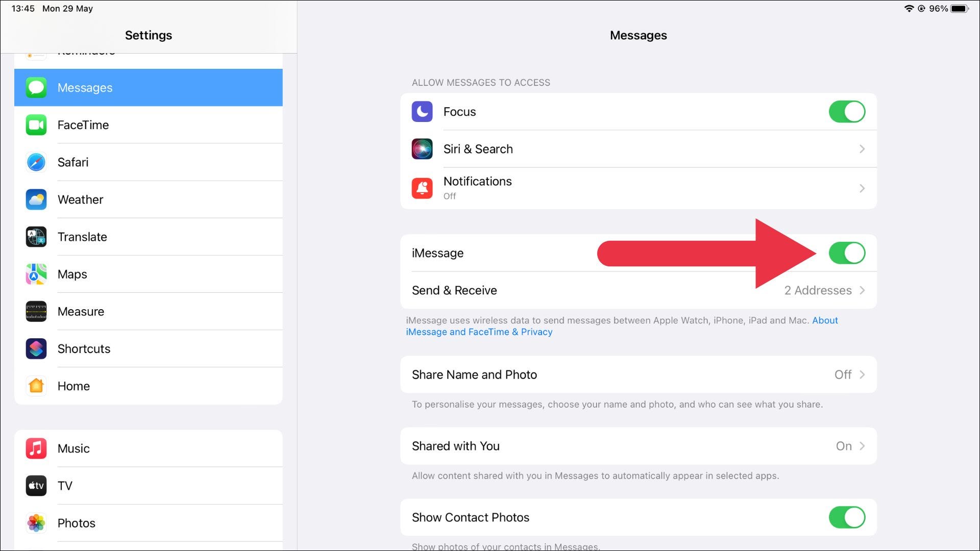Disable the Focus access toggle
The image size is (980, 551).
point(846,112)
